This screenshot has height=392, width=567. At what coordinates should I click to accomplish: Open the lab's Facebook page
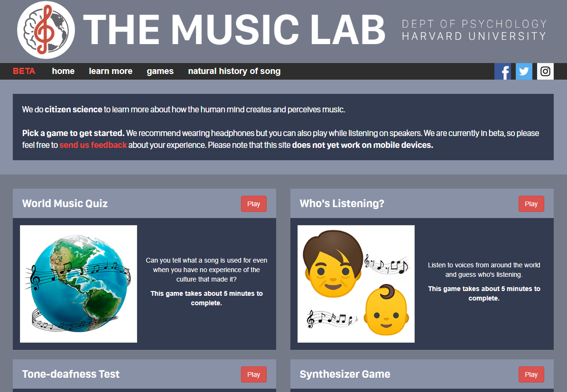[503, 71]
